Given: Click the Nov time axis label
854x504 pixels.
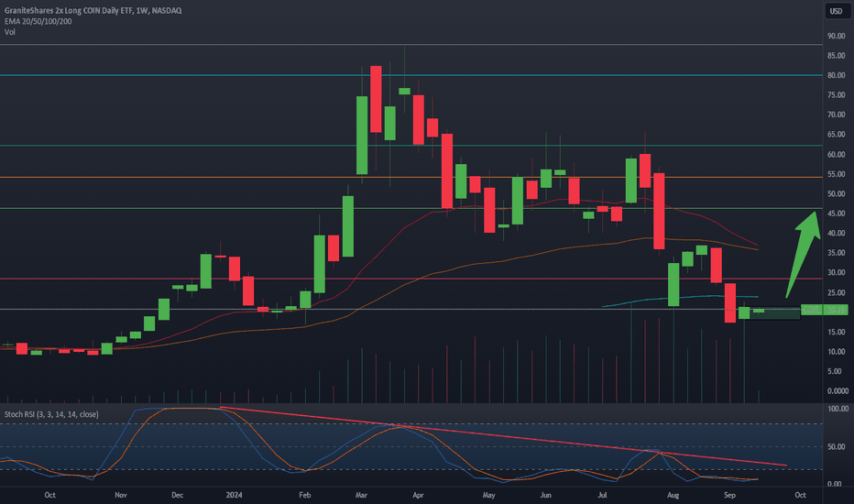Looking at the screenshot, I should tap(121, 495).
